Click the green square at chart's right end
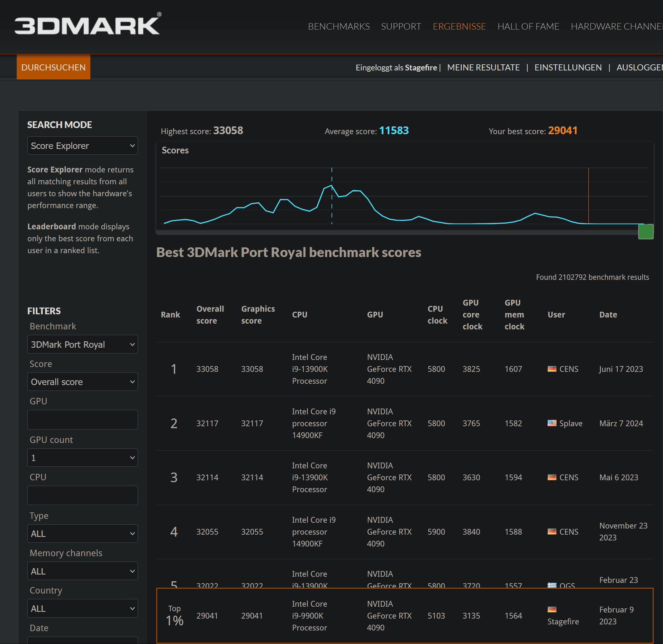 coord(645,232)
